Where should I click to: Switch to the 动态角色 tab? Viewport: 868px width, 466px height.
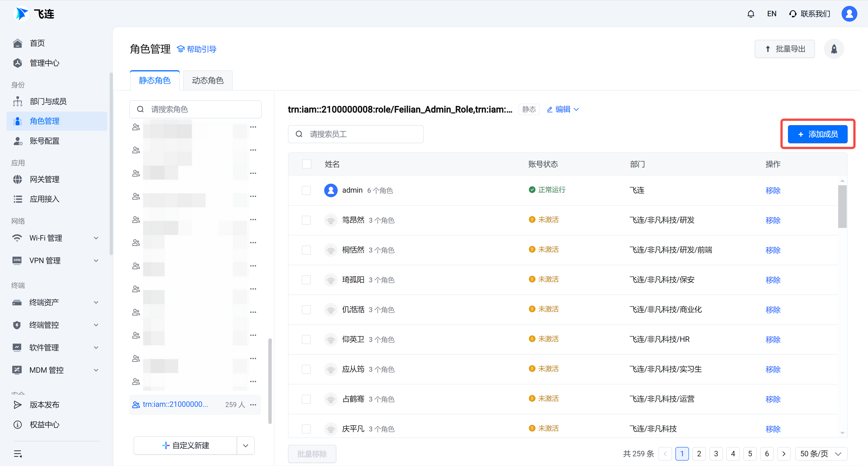coord(208,80)
